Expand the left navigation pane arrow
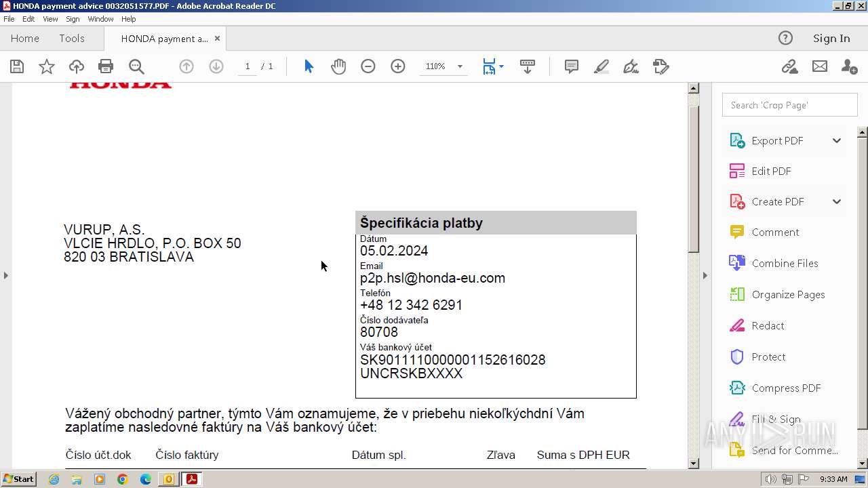The height and width of the screenshot is (488, 868). (x=5, y=275)
